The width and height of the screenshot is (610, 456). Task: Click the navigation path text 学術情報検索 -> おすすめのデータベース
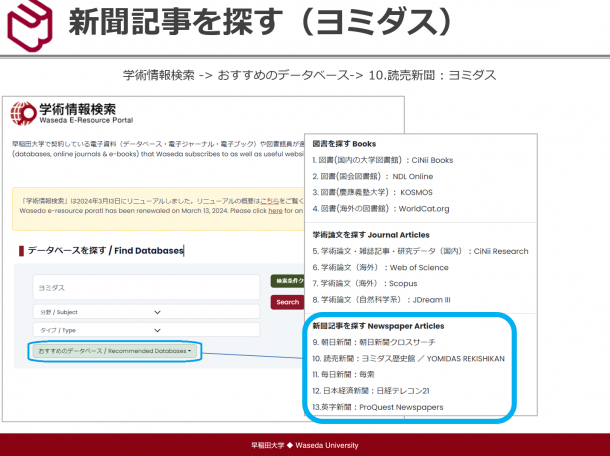pos(310,75)
